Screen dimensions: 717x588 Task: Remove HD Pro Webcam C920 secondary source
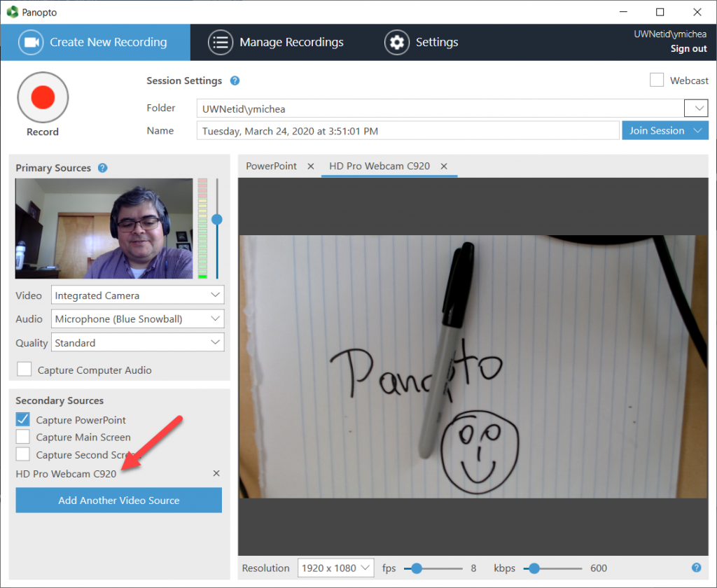(x=216, y=474)
